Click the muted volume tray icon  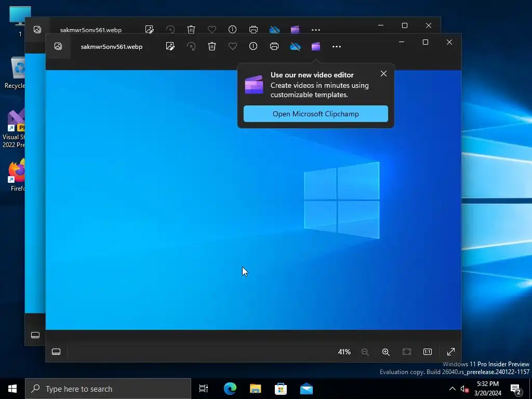coord(464,389)
